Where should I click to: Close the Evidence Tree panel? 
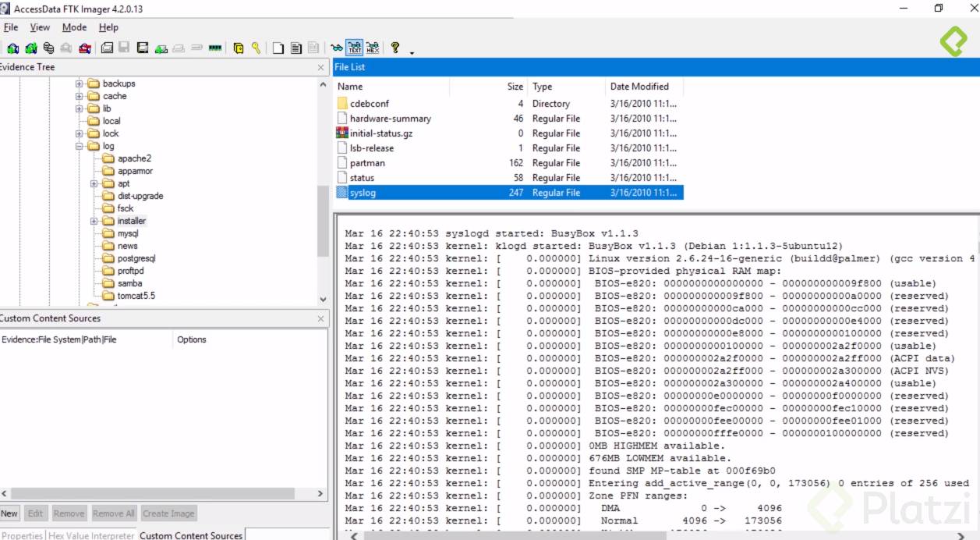(320, 68)
